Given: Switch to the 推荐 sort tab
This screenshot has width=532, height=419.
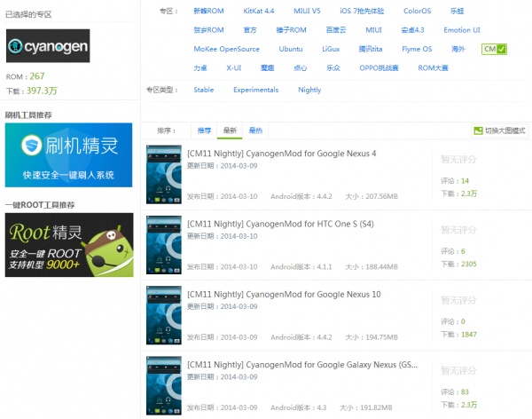Looking at the screenshot, I should tap(205, 130).
